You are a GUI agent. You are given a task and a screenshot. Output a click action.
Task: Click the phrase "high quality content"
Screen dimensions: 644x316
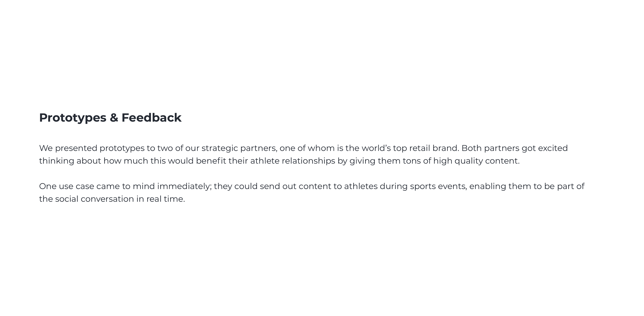tap(476, 161)
